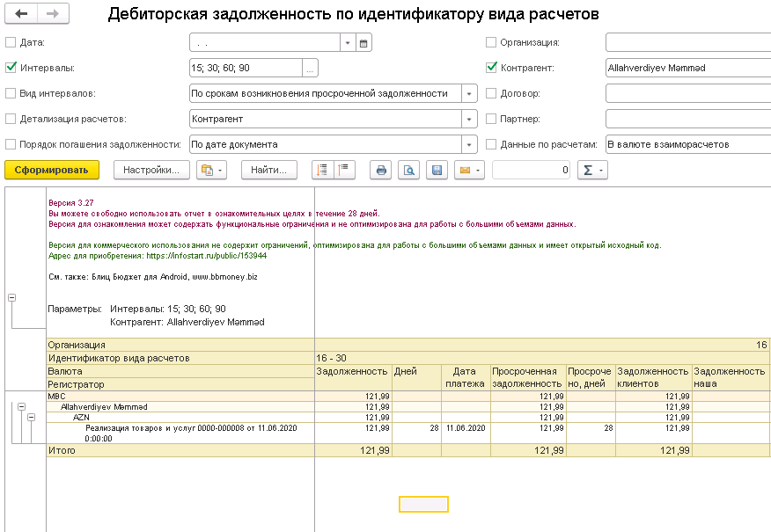Enable the Вид интервалов checkbox
The image size is (771, 532).
pos(11,93)
